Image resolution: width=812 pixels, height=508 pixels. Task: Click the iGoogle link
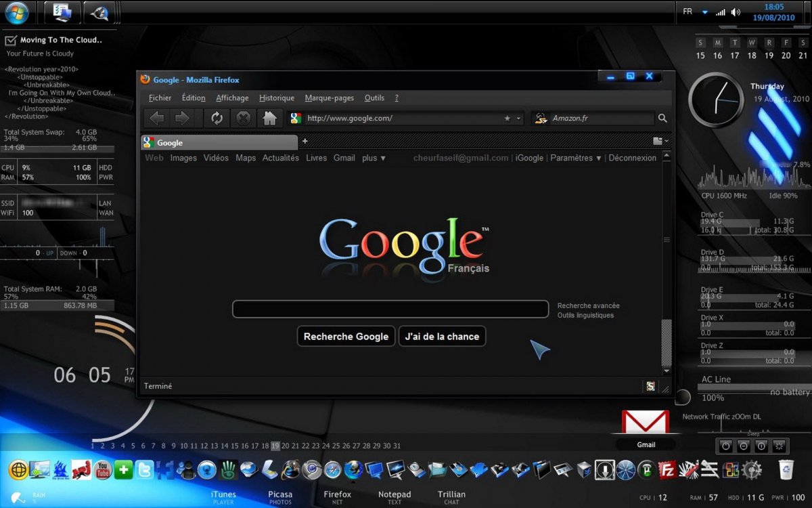(x=529, y=158)
